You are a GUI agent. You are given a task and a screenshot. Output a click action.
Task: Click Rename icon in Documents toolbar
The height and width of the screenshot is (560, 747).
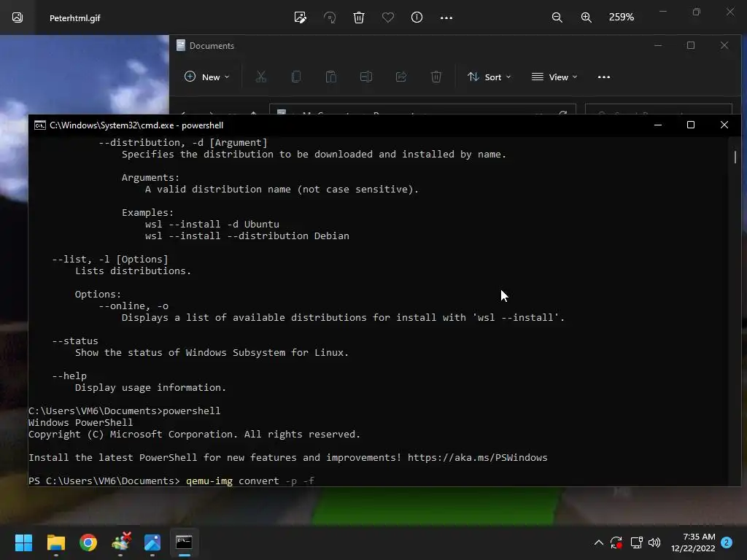pyautogui.click(x=366, y=77)
